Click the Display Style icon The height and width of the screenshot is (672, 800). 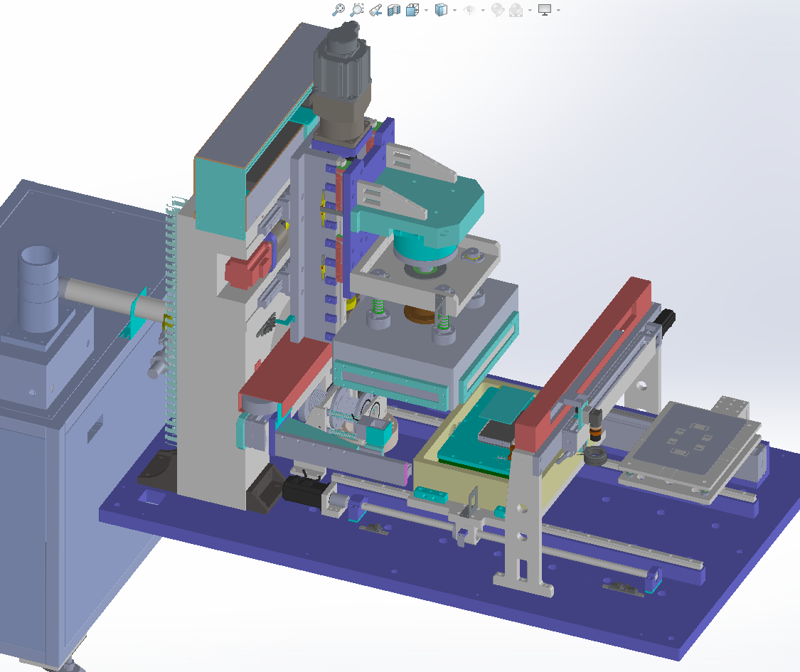(441, 10)
